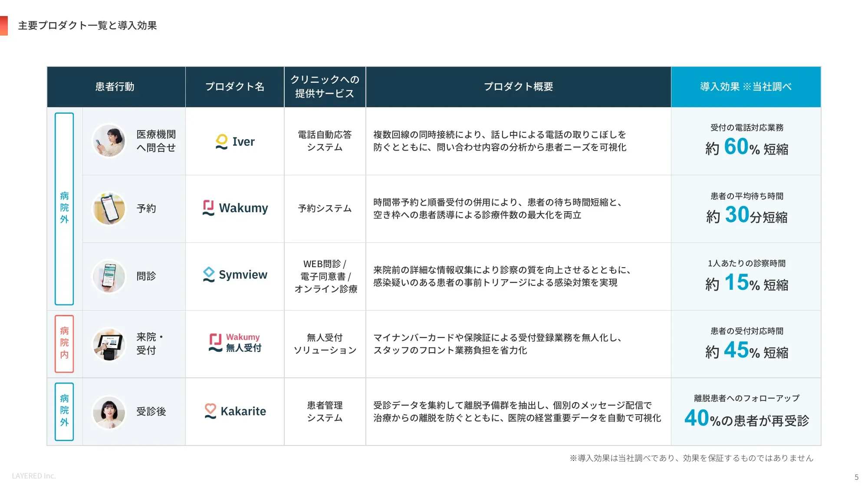Click the description starting マイナンバーカードや保険証
This screenshot has height=488, width=868.
click(x=498, y=344)
